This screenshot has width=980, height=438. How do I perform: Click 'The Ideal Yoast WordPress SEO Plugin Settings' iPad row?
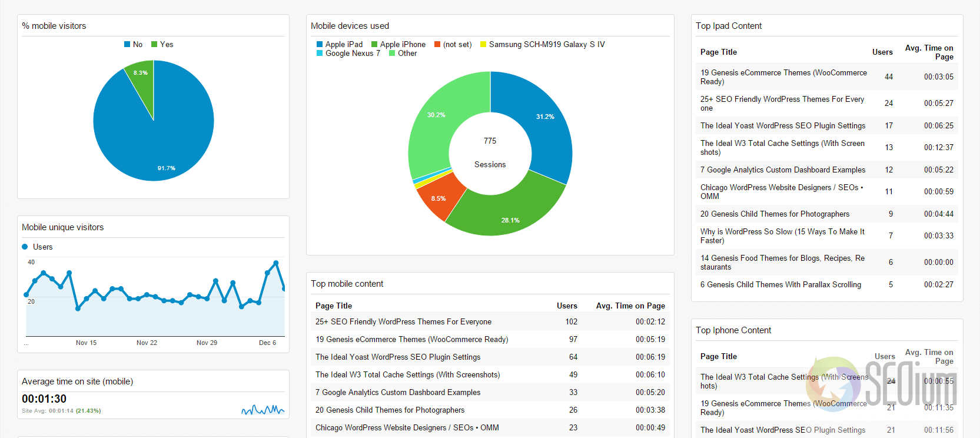(827, 125)
